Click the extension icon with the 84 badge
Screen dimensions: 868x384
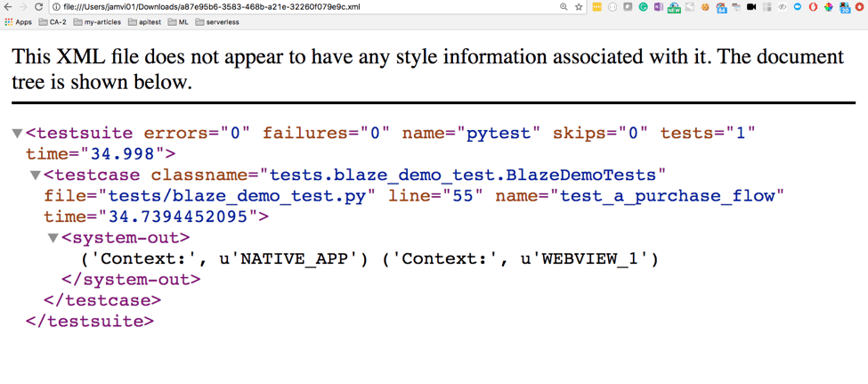[721, 8]
